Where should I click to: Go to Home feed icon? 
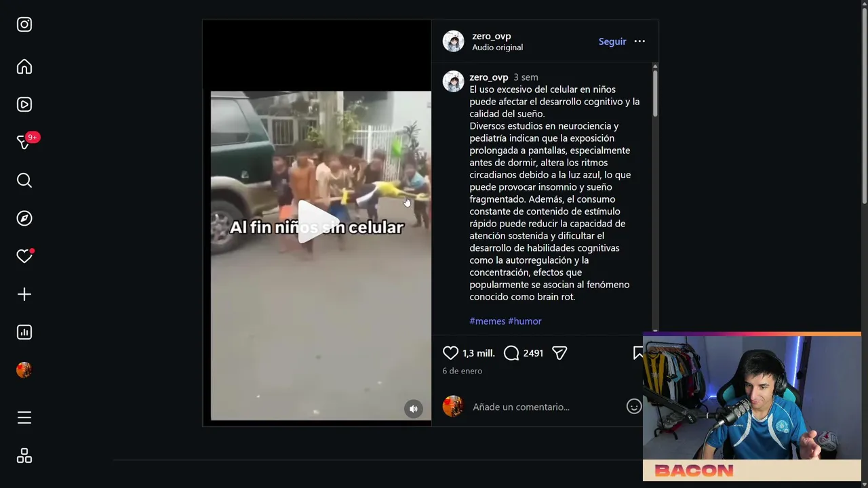coord(24,66)
